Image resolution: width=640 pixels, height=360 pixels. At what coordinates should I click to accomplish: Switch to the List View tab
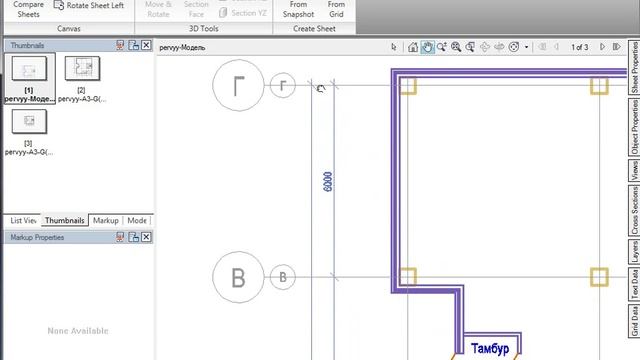coord(23,220)
